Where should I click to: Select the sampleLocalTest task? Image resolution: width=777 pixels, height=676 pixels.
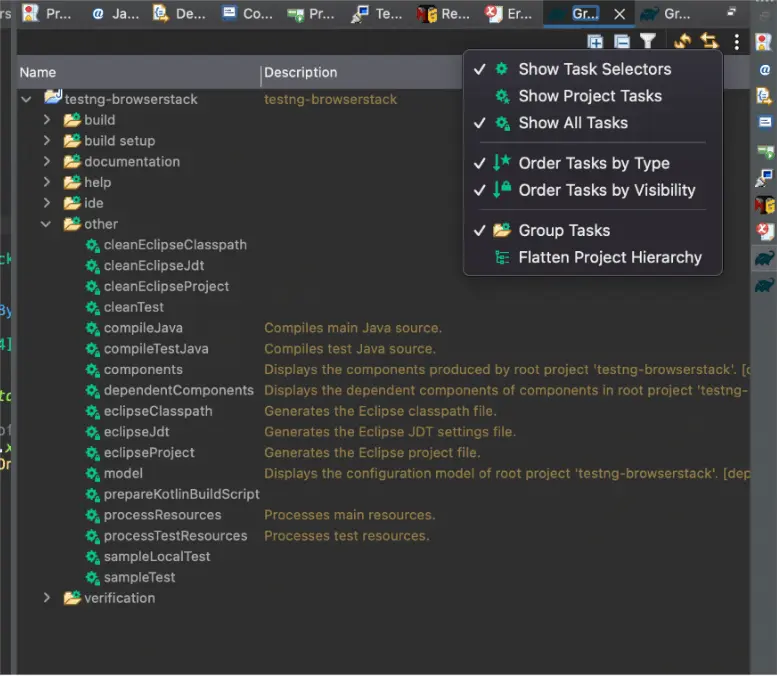[x=157, y=556]
